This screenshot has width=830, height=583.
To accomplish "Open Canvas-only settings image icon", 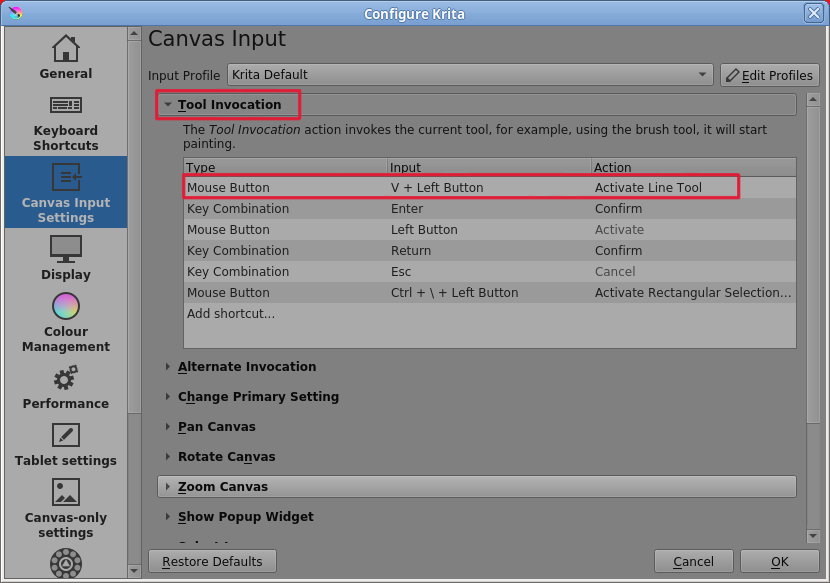I will point(66,493).
